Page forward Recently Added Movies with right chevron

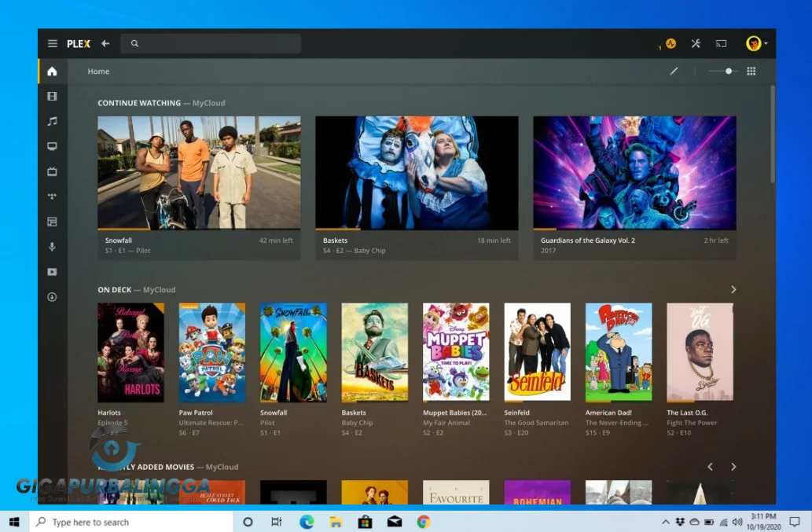click(x=733, y=467)
